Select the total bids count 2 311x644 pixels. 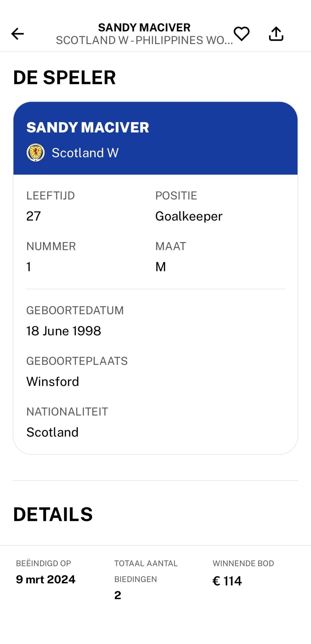[x=118, y=595]
